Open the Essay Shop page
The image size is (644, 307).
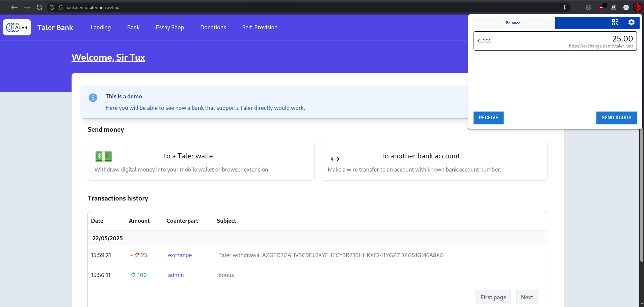(170, 27)
